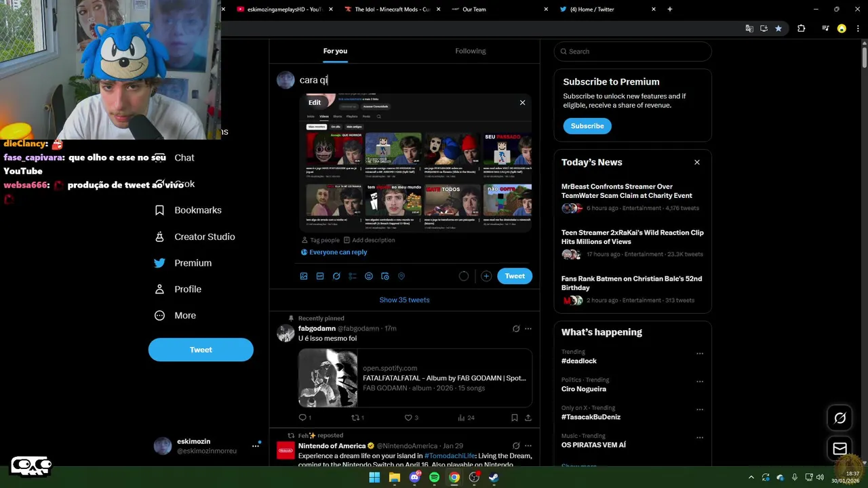Open a new browser tab
Viewport: 868px width, 488px height.
click(670, 9)
